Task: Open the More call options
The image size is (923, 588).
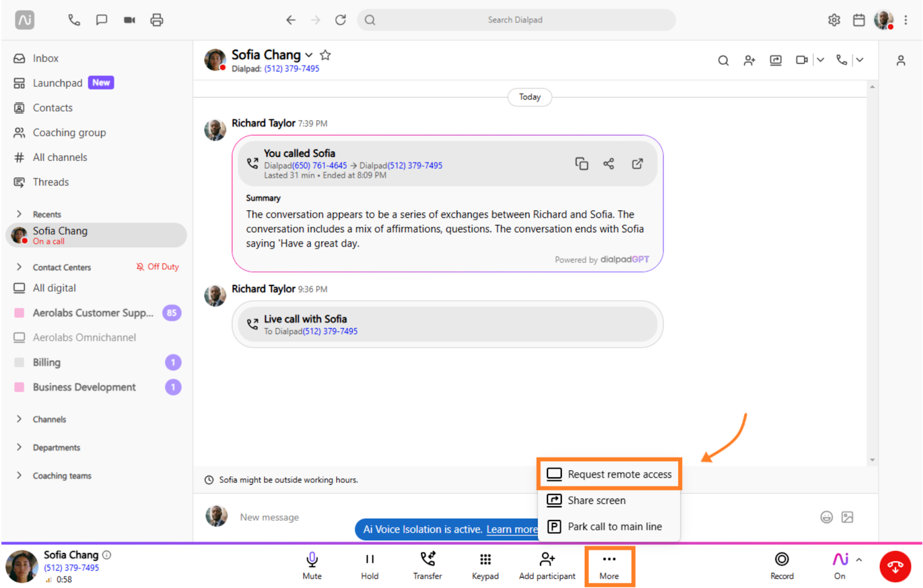Action: click(609, 567)
